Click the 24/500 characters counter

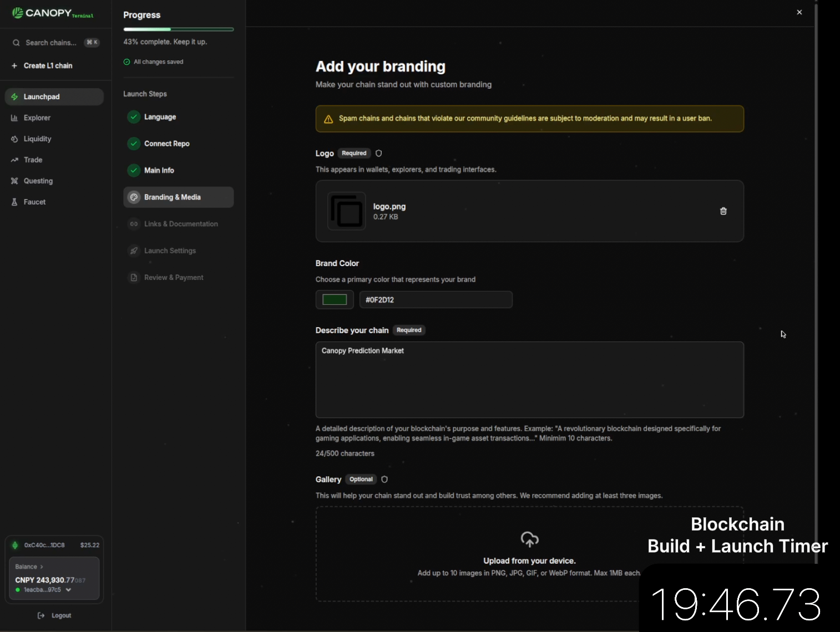point(345,453)
